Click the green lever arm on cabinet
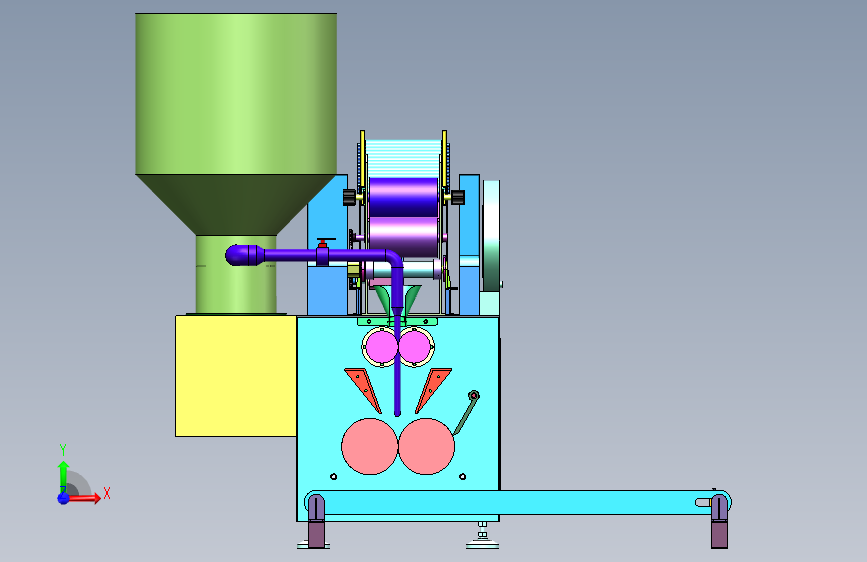The image size is (867, 562). [x=465, y=417]
